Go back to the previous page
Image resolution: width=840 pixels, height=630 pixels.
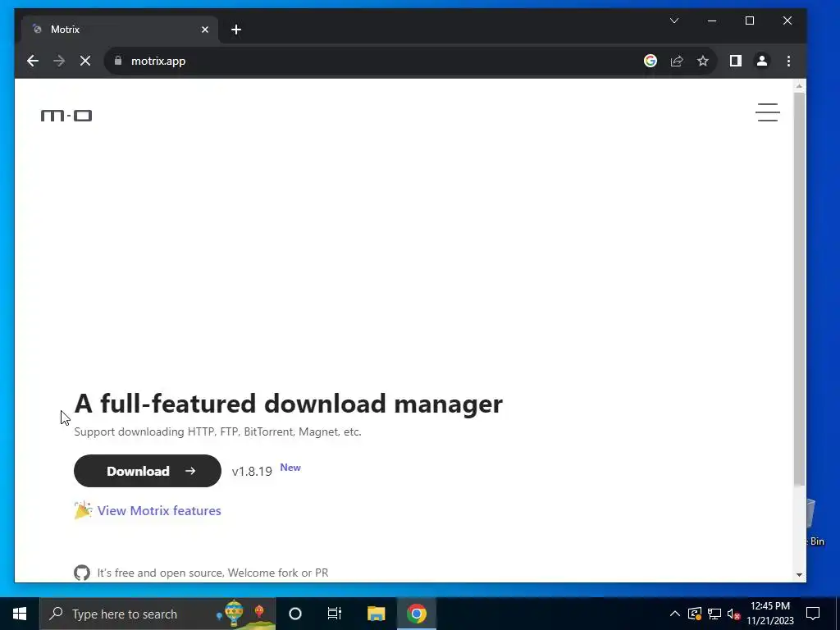click(33, 61)
